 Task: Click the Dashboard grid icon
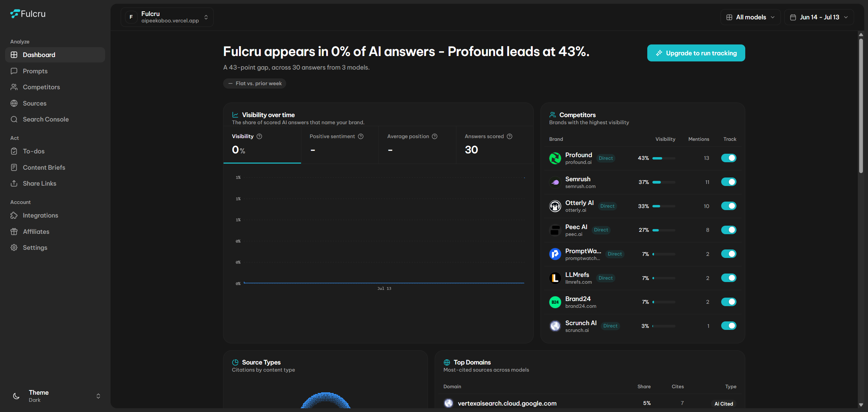tap(14, 55)
